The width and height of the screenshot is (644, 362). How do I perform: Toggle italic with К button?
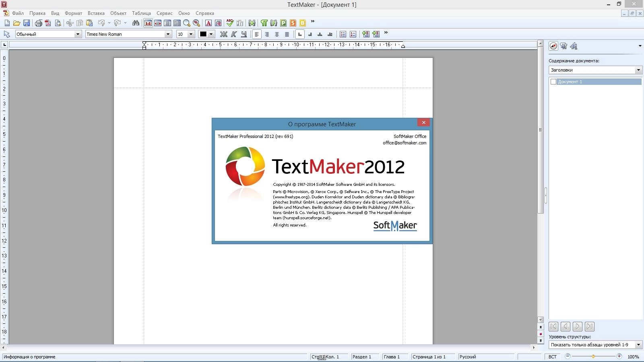tap(234, 34)
